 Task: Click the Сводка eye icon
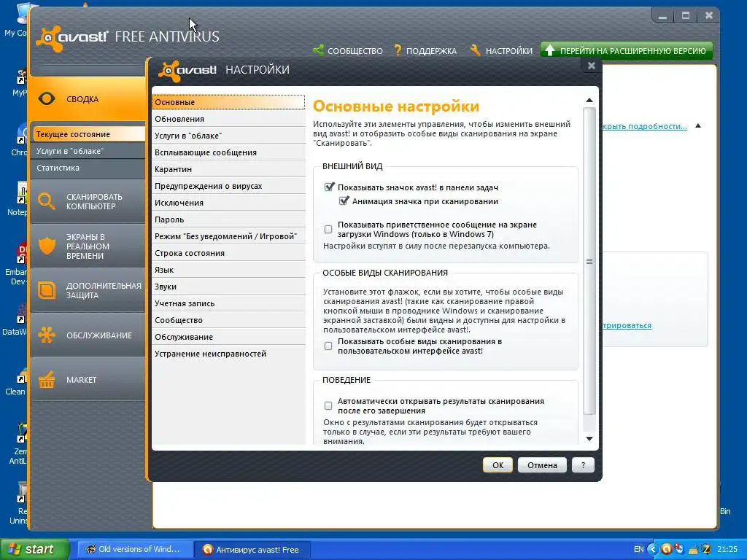click(47, 98)
